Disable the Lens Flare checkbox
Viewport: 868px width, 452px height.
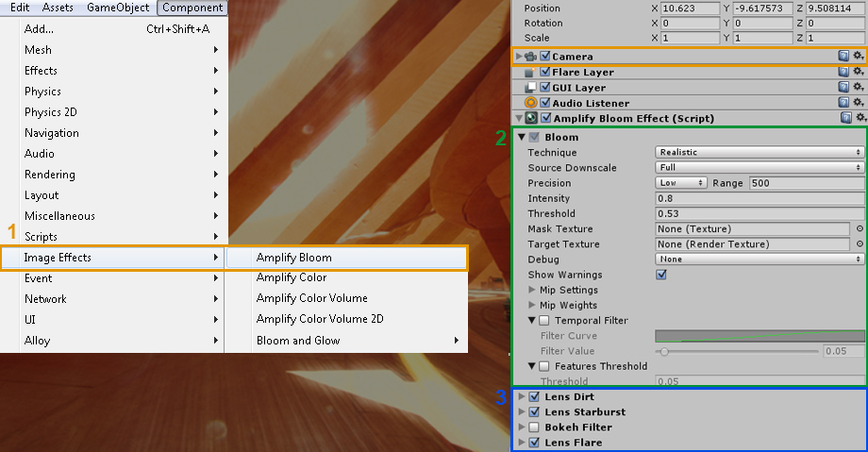tap(534, 443)
